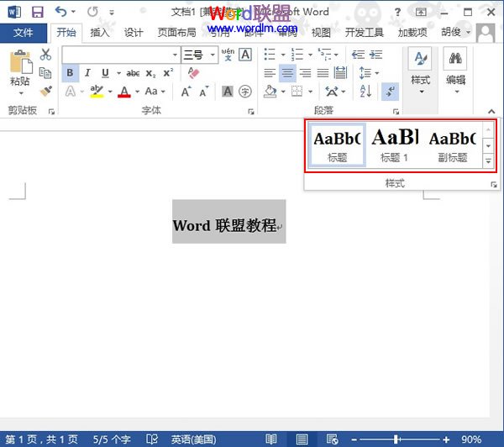504x447 pixels.
Task: Shrink font size with smaller A
Action: [x=204, y=92]
